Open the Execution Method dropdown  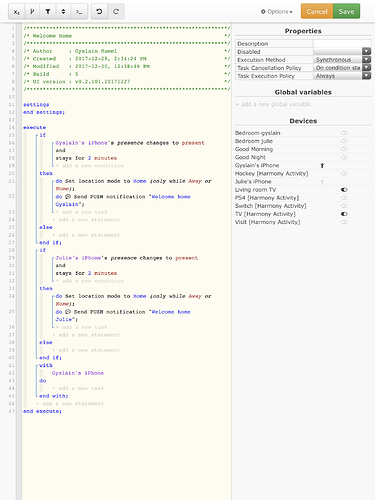pyautogui.click(x=342, y=60)
